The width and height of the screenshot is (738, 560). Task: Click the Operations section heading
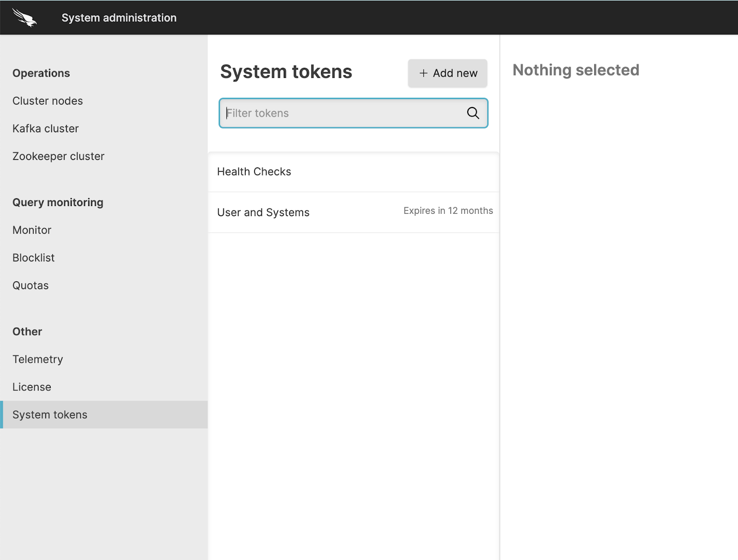[41, 73]
